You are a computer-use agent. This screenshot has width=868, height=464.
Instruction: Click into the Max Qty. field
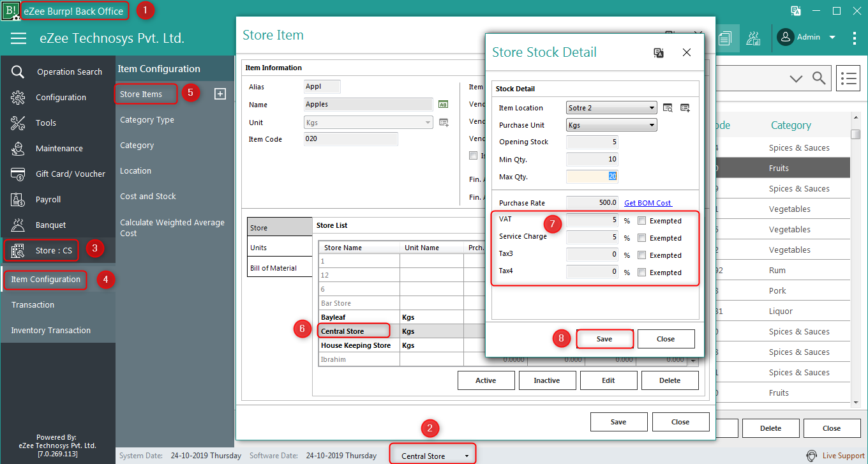point(592,177)
